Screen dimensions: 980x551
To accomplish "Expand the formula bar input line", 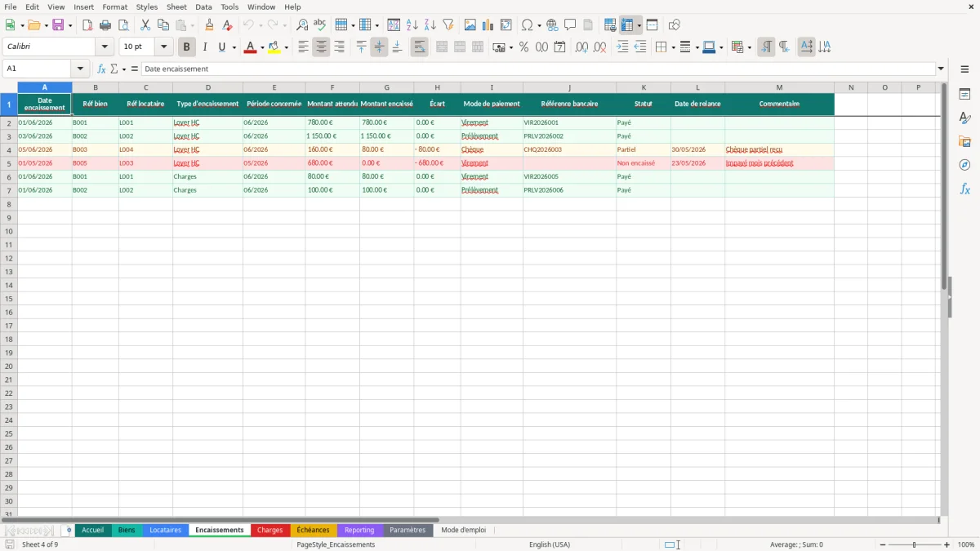I will (941, 69).
